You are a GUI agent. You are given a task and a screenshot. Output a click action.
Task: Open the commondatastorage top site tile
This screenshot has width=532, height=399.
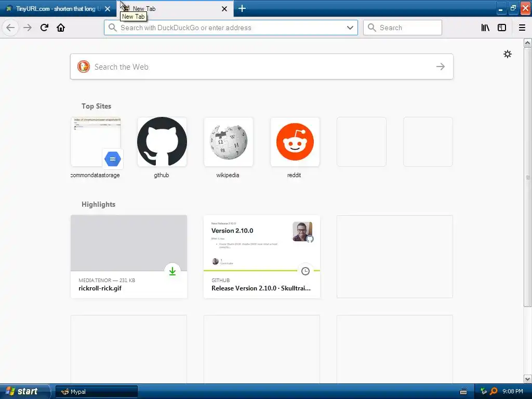[96, 142]
